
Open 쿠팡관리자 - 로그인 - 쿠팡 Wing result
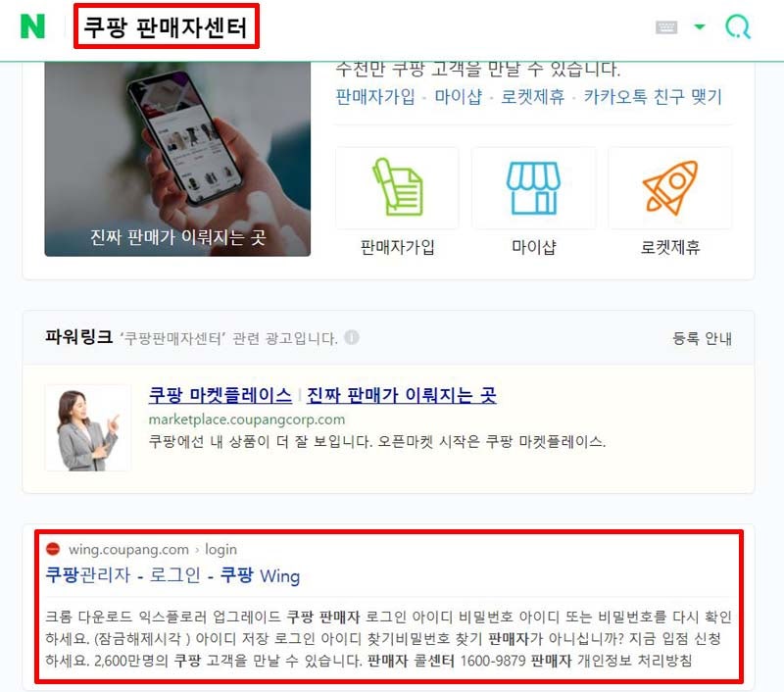pyautogui.click(x=172, y=575)
